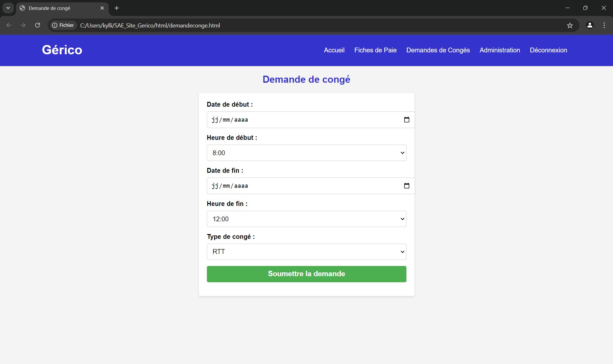The image size is (613, 364).
Task: Go to Accueil in navigation
Action: coord(334,50)
